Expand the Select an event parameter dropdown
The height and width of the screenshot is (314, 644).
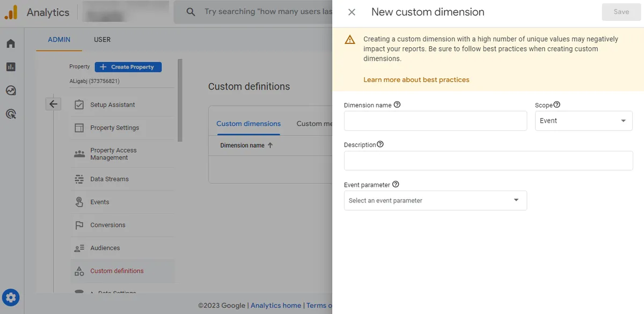(x=435, y=200)
